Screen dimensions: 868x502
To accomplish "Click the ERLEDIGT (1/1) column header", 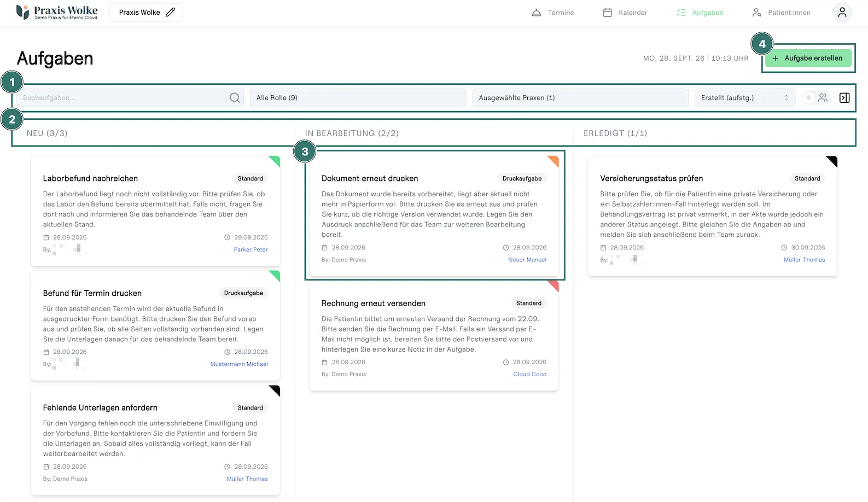I will click(615, 133).
